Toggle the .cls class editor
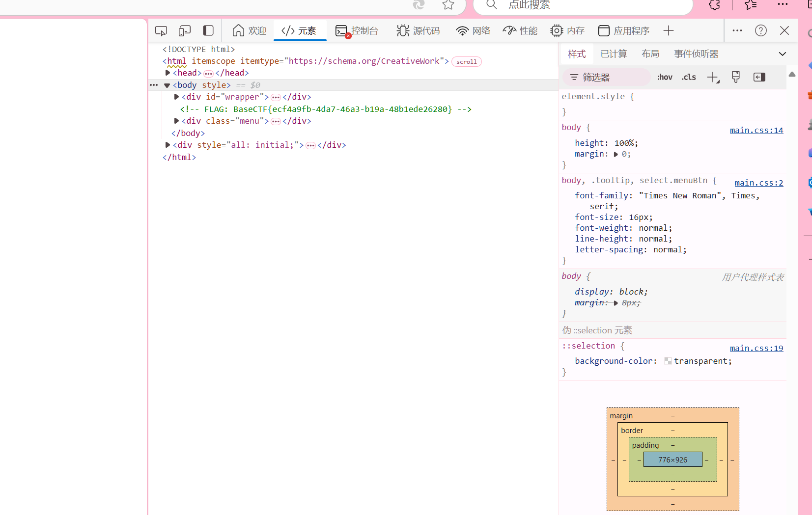Screen dimensions: 812x515 click(x=689, y=77)
